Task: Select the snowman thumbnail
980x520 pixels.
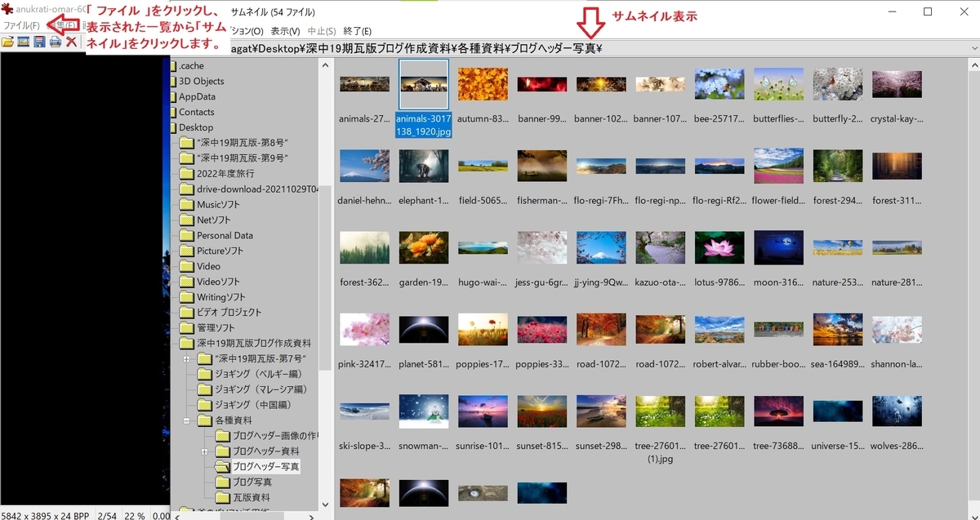Action: pos(423,411)
